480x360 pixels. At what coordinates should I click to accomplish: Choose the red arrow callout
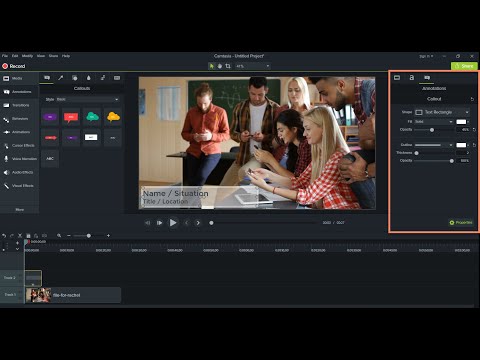pos(50,138)
